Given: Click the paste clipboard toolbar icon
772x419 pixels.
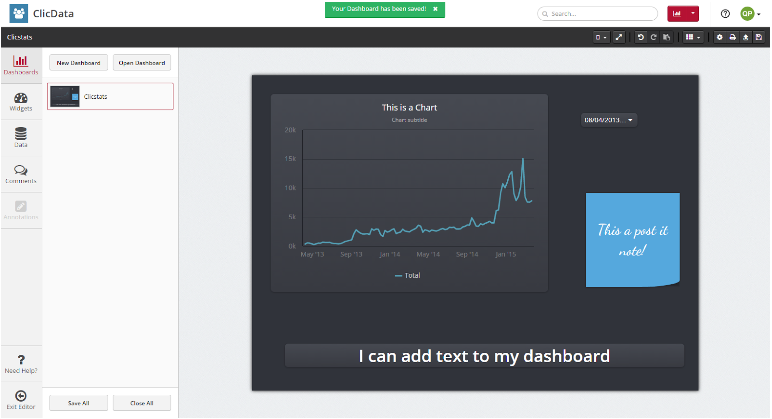Looking at the screenshot, I should point(666,37).
